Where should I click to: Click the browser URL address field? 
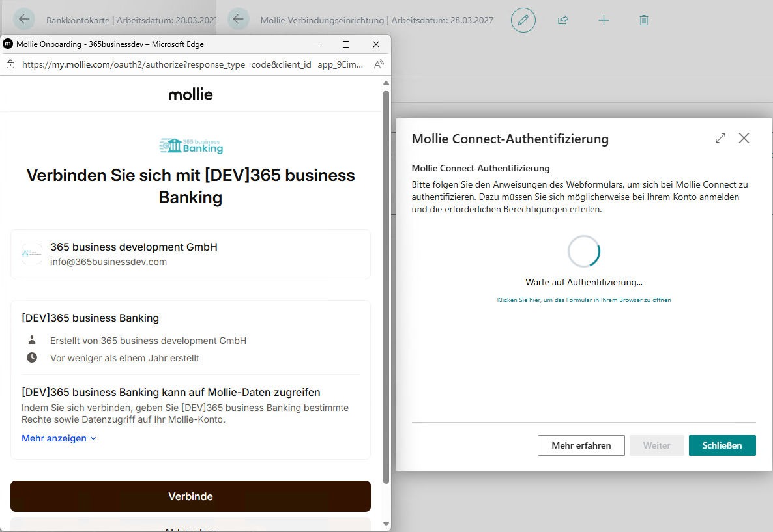click(x=192, y=64)
